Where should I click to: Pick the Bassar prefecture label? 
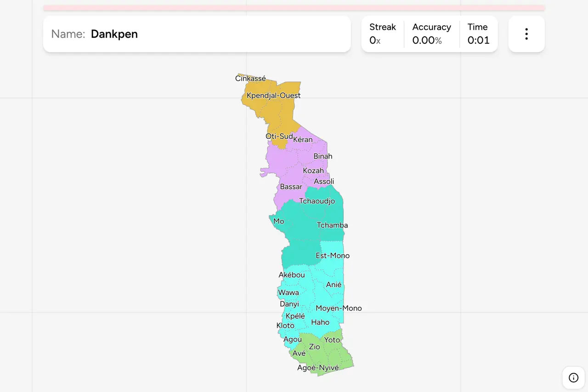[291, 187]
